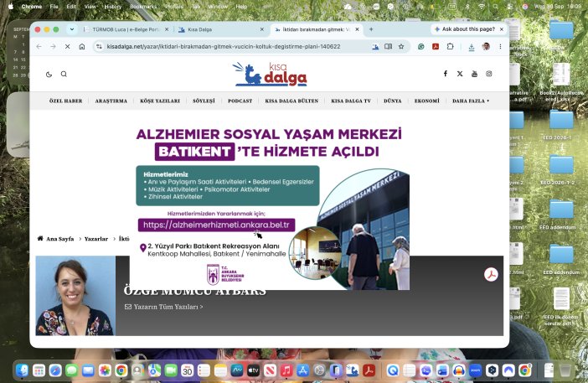Open the SÖYLEŞİ section
This screenshot has width=588, height=383.
(204, 101)
